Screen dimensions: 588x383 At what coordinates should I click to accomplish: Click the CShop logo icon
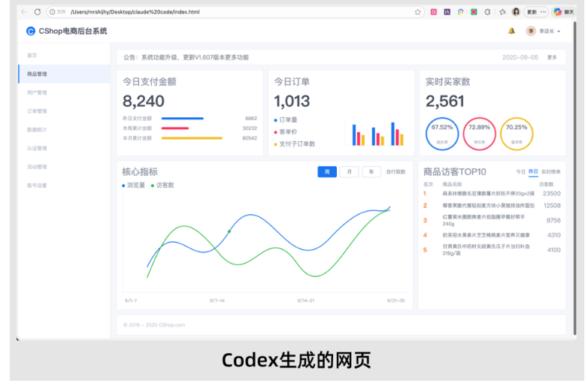[x=31, y=31]
